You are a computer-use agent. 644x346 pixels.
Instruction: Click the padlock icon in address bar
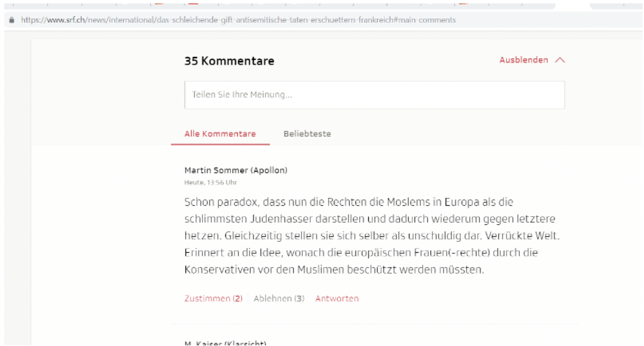11,20
